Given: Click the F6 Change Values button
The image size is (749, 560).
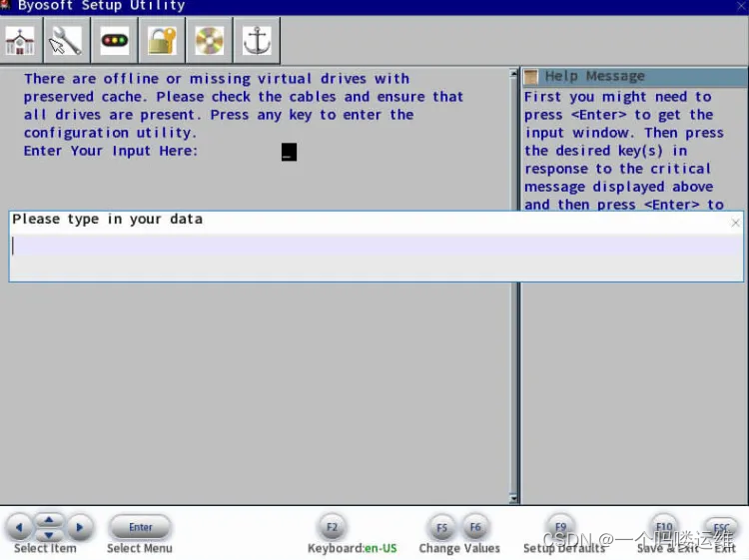Looking at the screenshot, I should [475, 527].
